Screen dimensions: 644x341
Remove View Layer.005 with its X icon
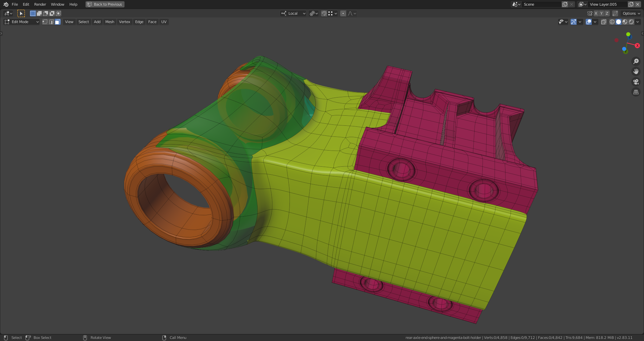tap(637, 4)
